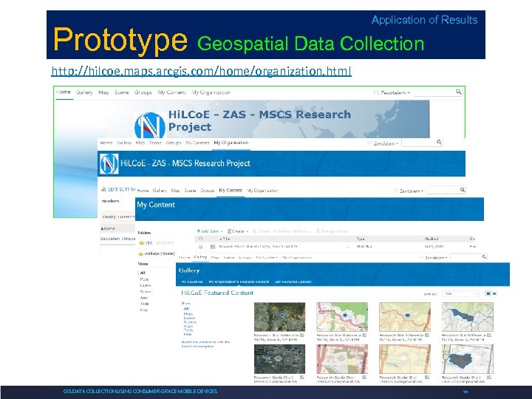
Task: Click the search magnifier in the Gallery window
Action: click(x=484, y=257)
